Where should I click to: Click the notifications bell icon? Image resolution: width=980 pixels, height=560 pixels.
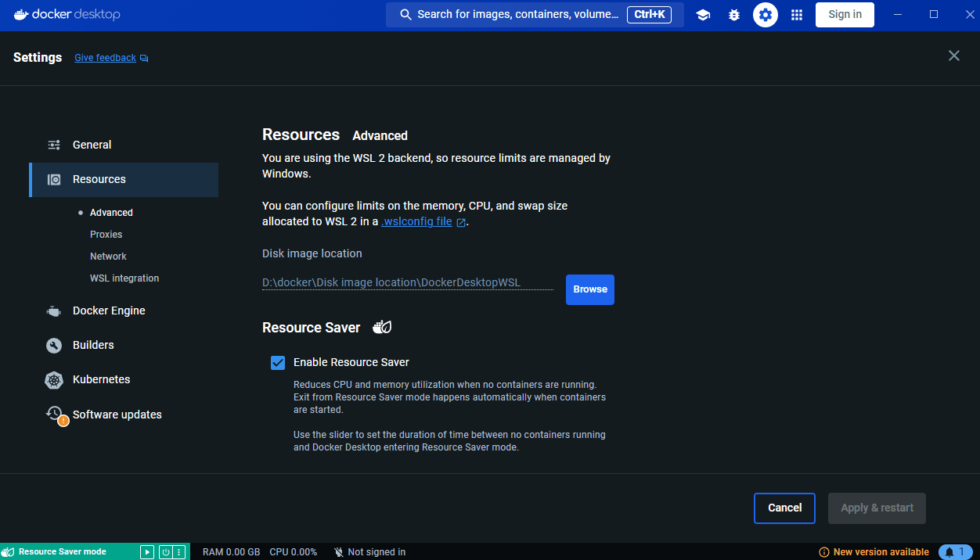click(949, 552)
